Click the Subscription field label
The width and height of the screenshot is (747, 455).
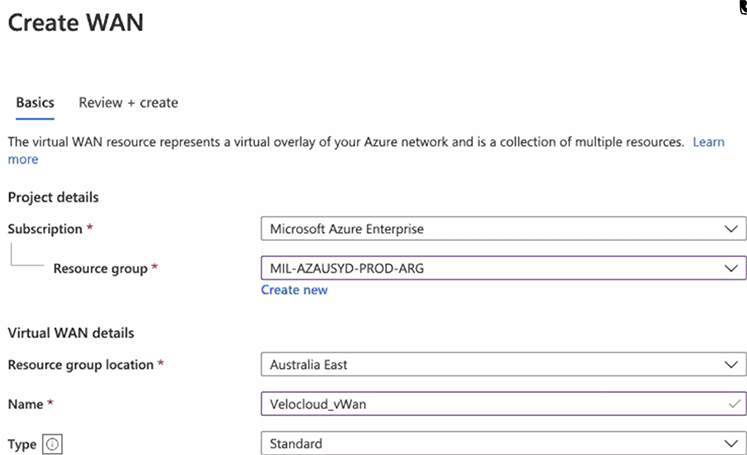tap(45, 229)
